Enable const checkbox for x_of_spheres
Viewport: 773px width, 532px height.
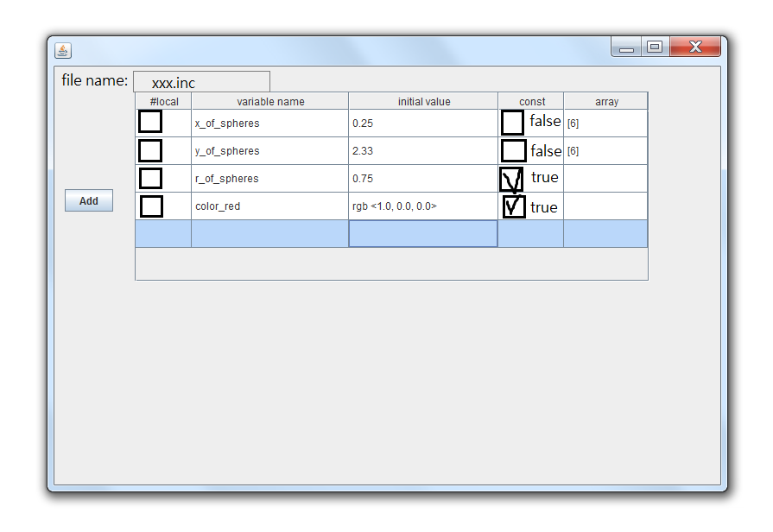pos(512,123)
